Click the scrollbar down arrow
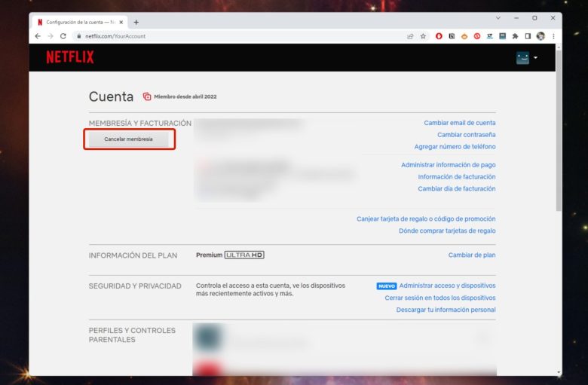The width and height of the screenshot is (588, 385). pos(559,373)
